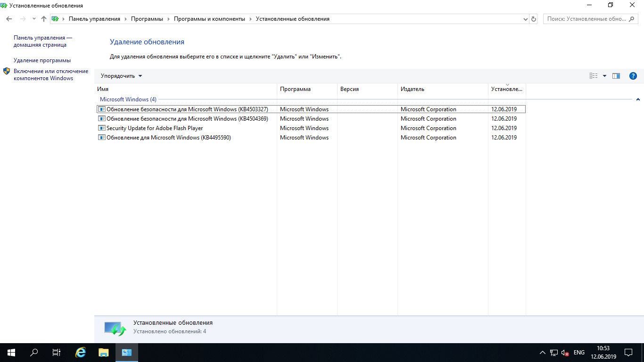Click muted volume icon in tray
The width and height of the screenshot is (644, 362).
tap(565, 353)
